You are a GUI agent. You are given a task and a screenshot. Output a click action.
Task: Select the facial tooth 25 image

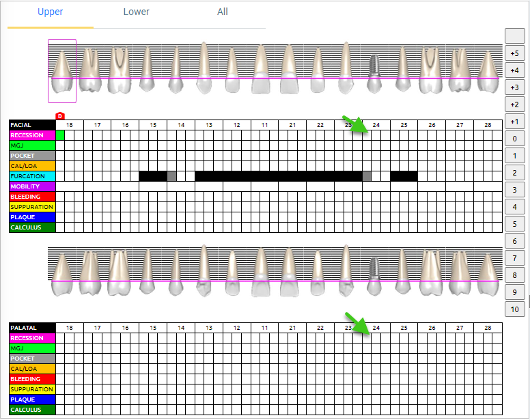pyautogui.click(x=403, y=69)
